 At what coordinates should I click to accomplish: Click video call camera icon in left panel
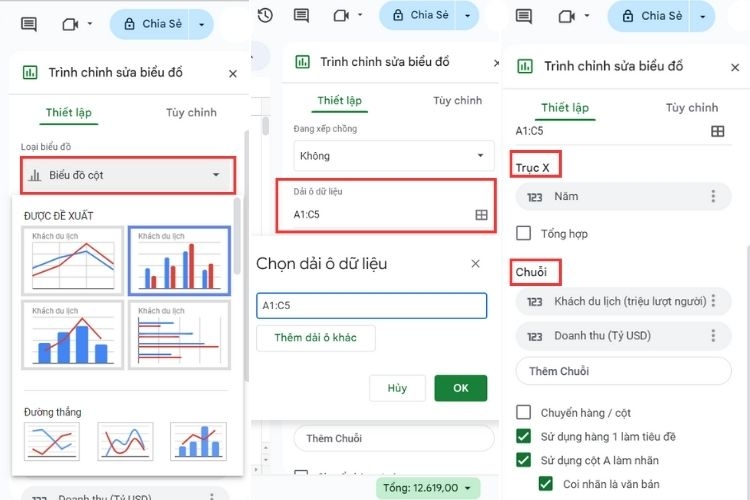(x=70, y=24)
